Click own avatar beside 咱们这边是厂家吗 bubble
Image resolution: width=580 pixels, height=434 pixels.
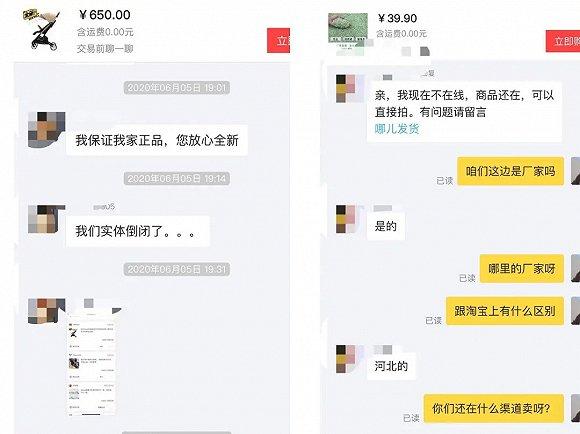pos(575,171)
